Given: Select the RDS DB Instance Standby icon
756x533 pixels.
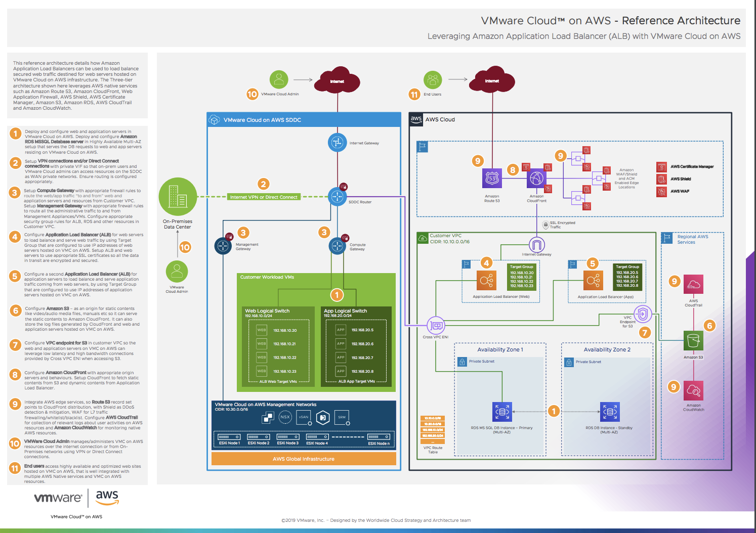Looking at the screenshot, I should click(610, 412).
